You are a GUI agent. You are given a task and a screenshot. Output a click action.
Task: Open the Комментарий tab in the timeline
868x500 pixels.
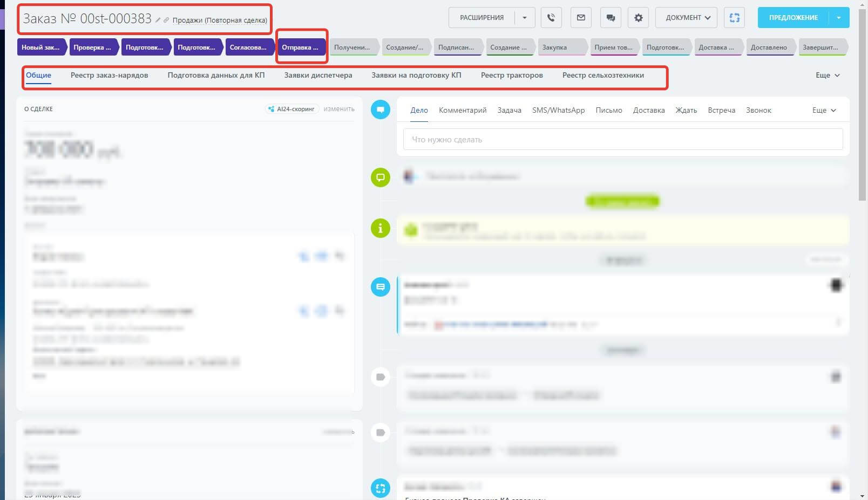pos(462,111)
